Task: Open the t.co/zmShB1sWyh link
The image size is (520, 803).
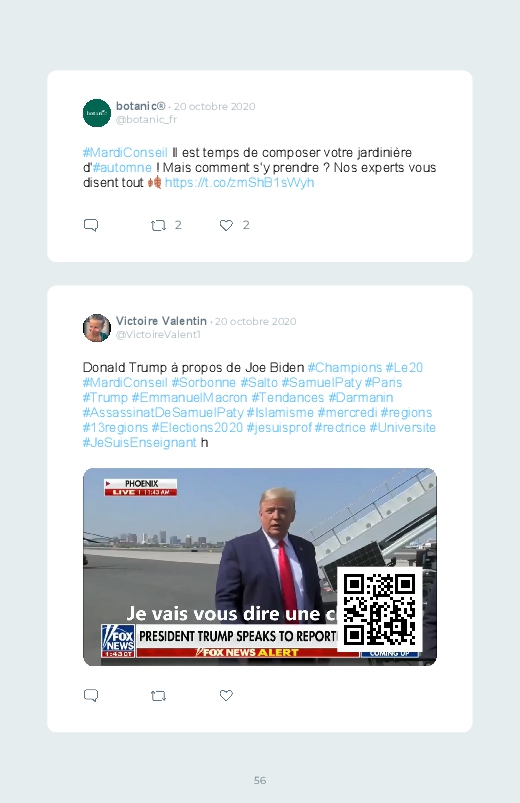Action: pos(239,183)
